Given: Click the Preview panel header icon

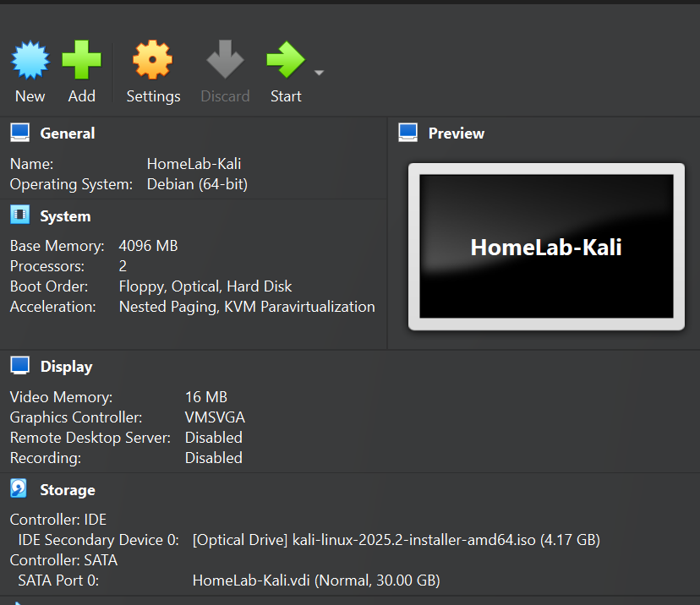Looking at the screenshot, I should point(408,133).
